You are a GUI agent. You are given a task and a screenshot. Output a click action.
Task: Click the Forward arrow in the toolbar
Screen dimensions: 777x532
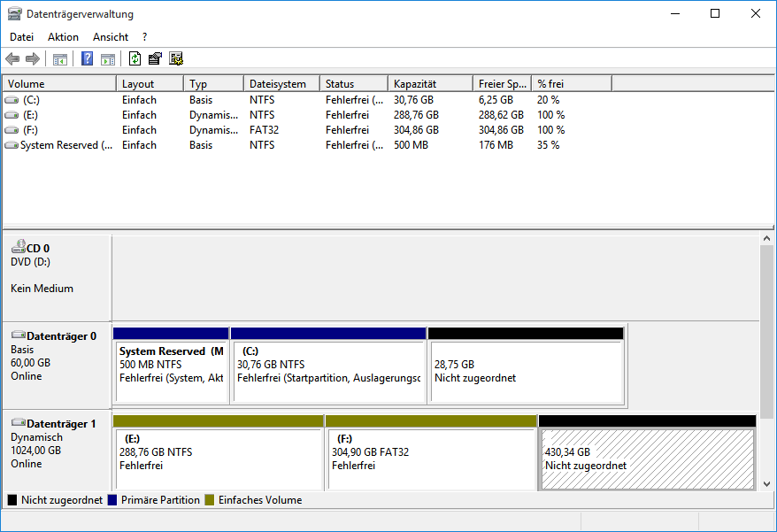tap(33, 59)
